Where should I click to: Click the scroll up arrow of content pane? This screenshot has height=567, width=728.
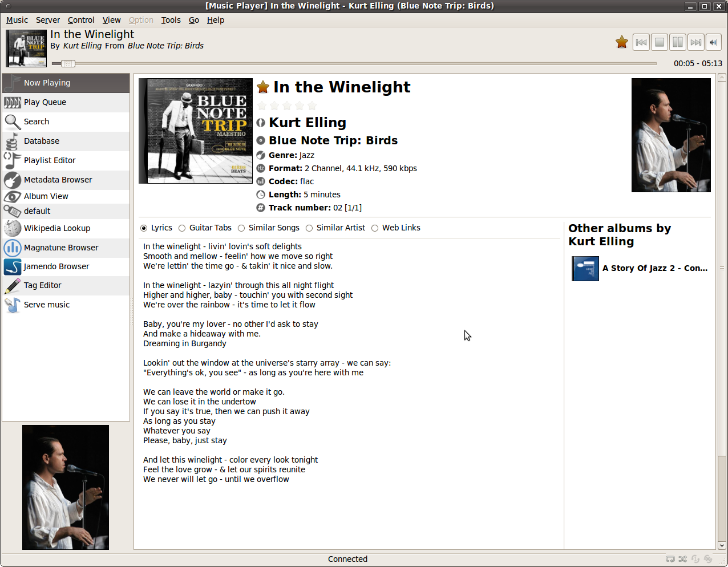pyautogui.click(x=722, y=77)
